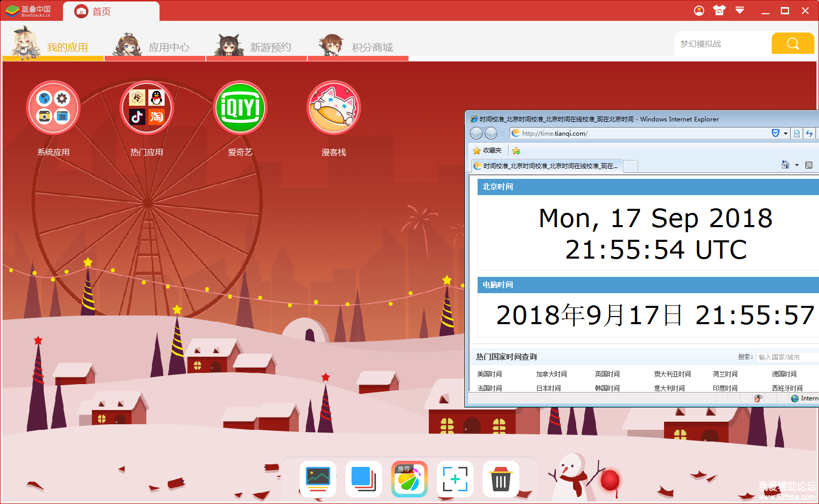Expand the title bar dropdown triangle menu

coord(740,11)
